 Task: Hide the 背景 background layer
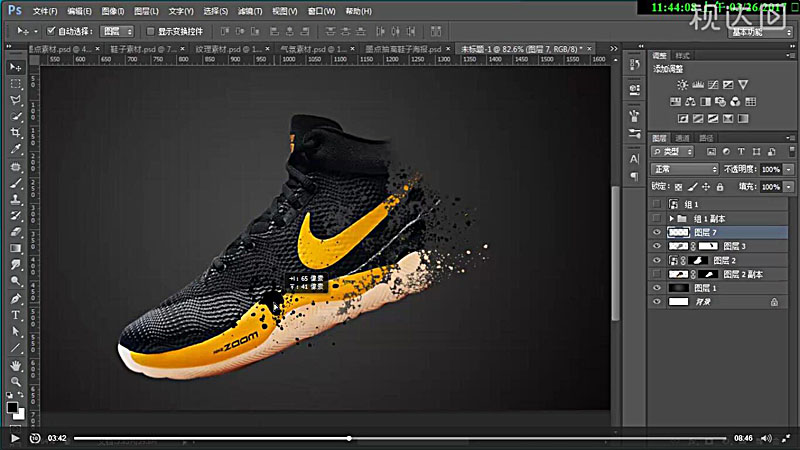pos(657,302)
